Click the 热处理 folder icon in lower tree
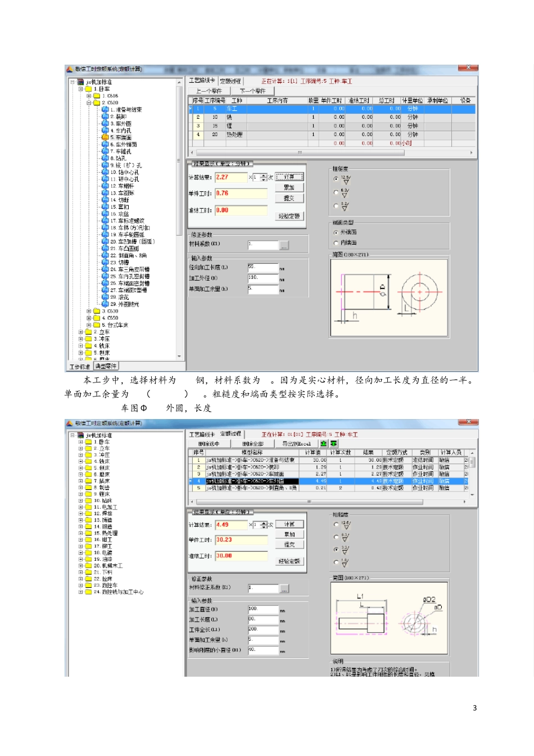Viewport: 534px width, 756px height. click(x=88, y=533)
